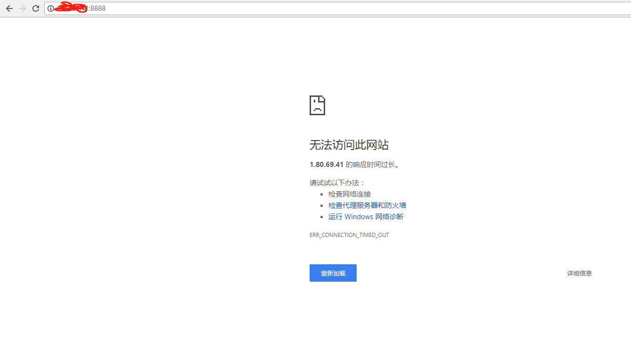631x364 pixels.
Task: Select the ERR_CONNECTION_TIMED_OUT error code
Action: 349,235
